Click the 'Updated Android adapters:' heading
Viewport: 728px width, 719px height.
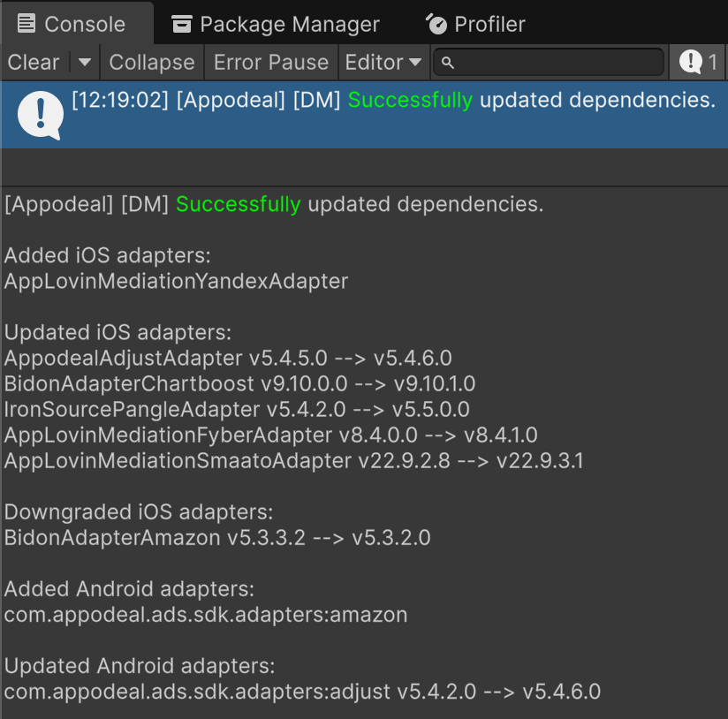pos(140,666)
